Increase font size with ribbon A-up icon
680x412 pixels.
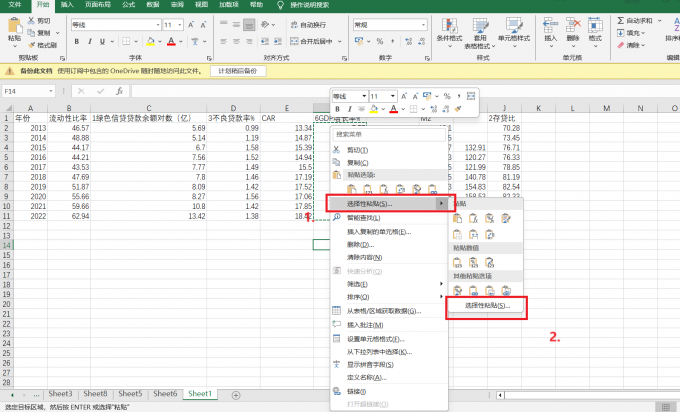click(x=191, y=25)
